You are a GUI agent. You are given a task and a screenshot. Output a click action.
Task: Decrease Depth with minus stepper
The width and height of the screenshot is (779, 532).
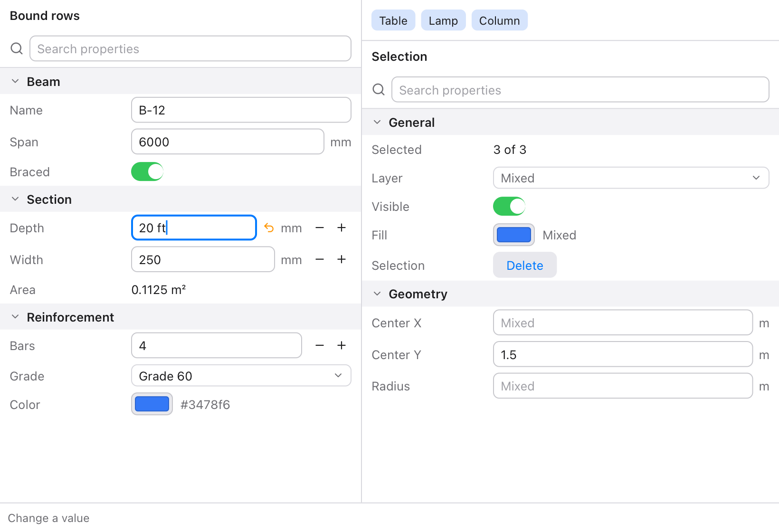pyautogui.click(x=320, y=228)
